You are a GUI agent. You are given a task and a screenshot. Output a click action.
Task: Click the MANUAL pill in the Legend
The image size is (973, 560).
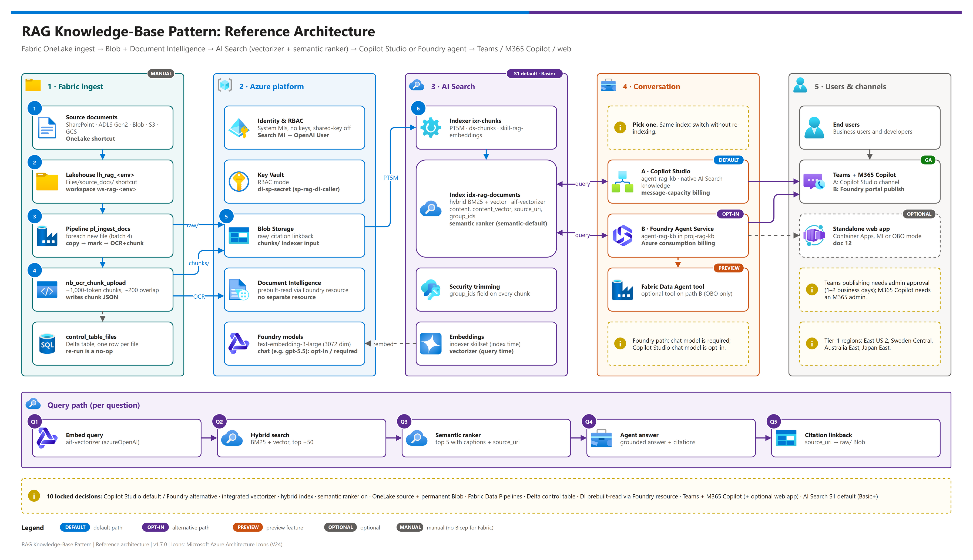(x=410, y=527)
